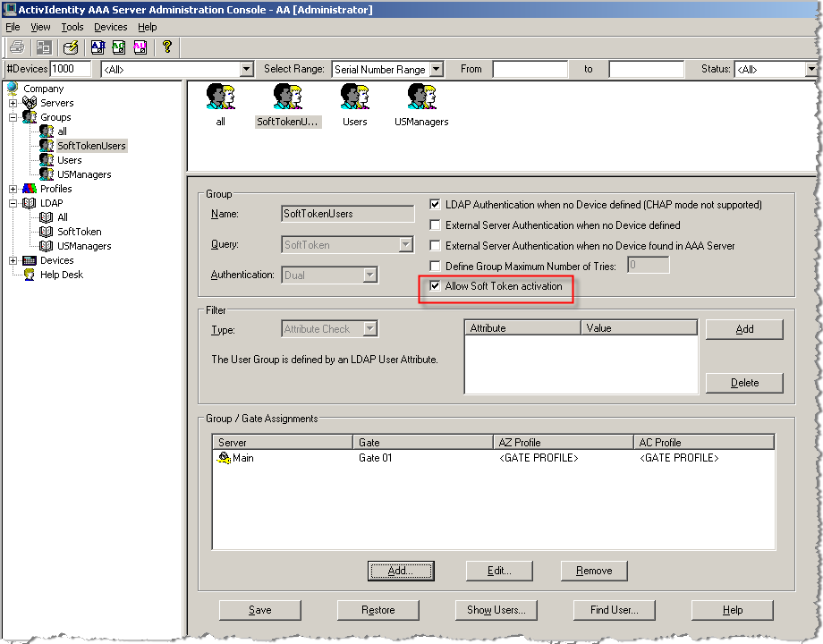Open the Tools menu

72,27
